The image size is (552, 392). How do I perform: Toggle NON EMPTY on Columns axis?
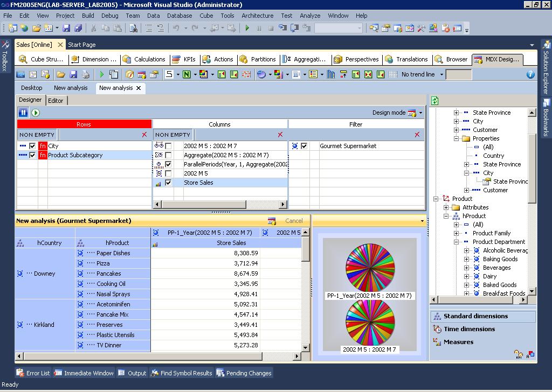[172, 135]
